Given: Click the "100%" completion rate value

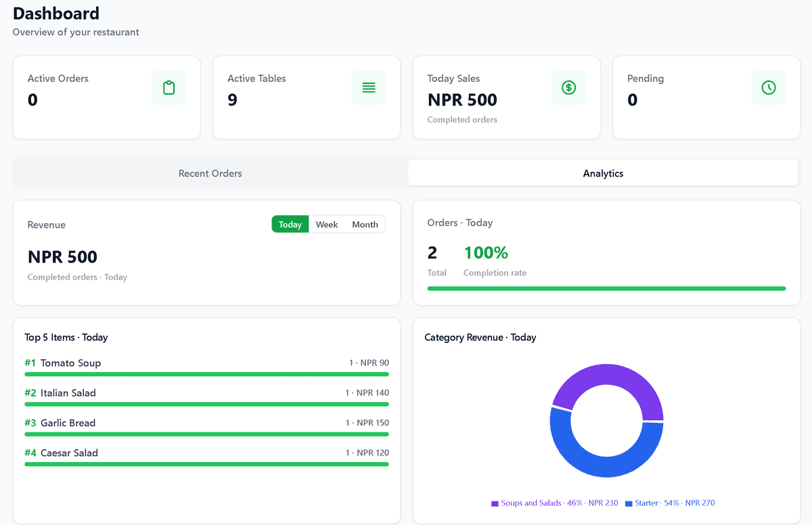Looking at the screenshot, I should (486, 252).
